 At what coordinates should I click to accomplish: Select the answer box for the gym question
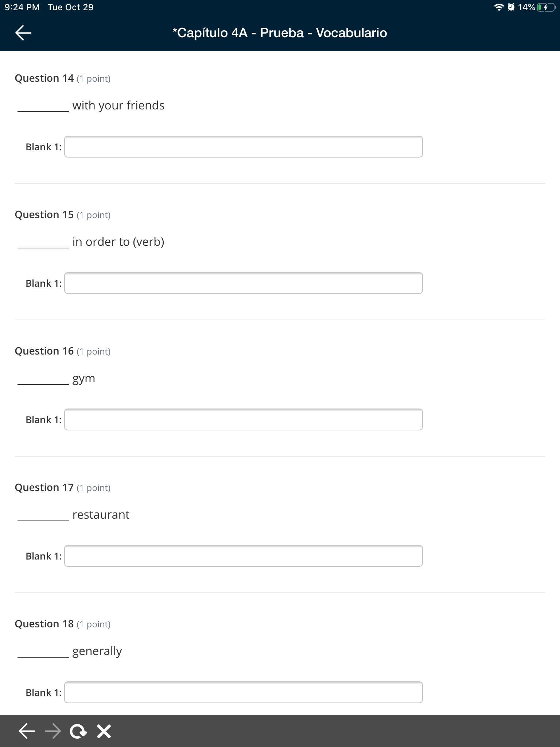pyautogui.click(x=243, y=419)
